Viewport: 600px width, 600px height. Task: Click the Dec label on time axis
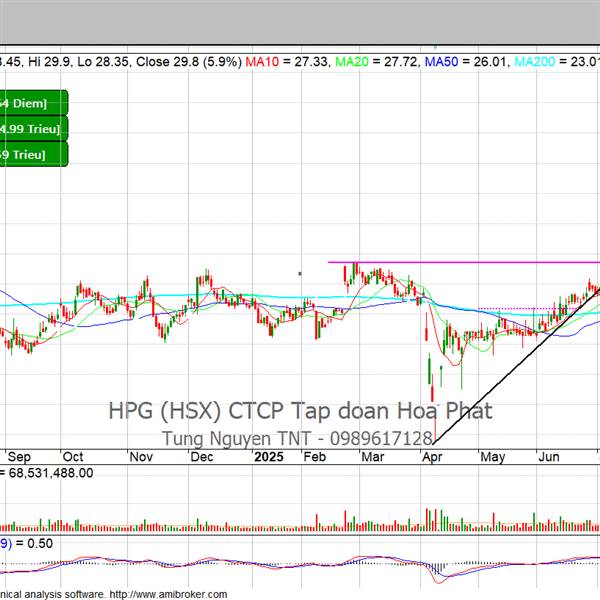[x=203, y=456]
